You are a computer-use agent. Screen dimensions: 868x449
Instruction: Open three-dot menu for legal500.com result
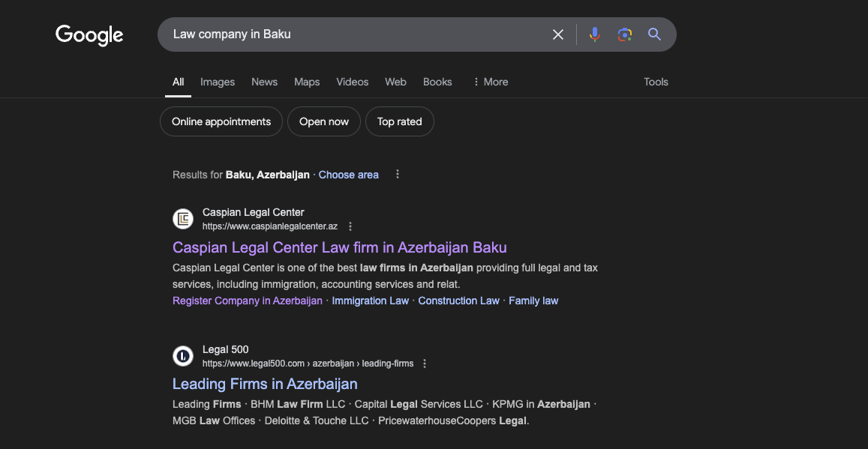tap(425, 364)
